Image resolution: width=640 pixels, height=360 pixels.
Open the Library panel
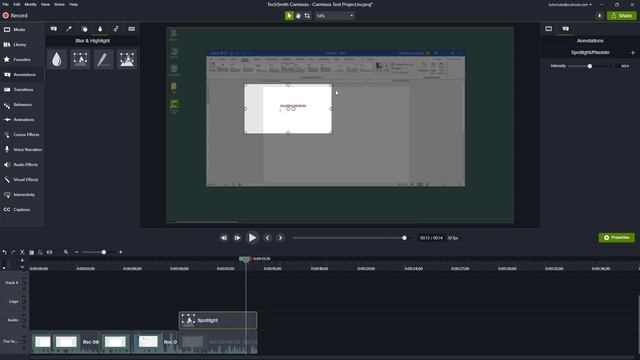click(16, 44)
